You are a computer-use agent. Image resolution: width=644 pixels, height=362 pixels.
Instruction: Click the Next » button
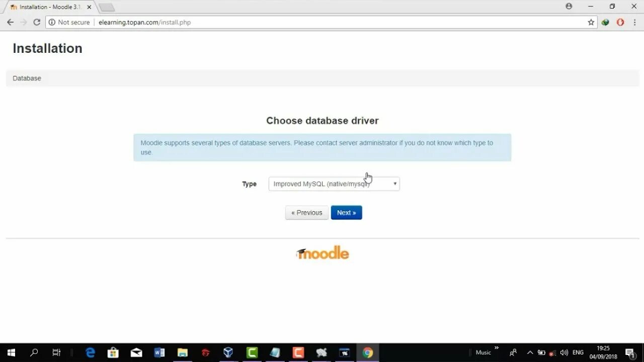pyautogui.click(x=346, y=213)
